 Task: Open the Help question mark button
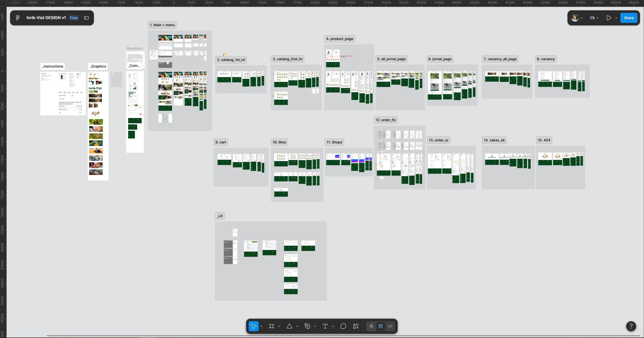(631, 326)
